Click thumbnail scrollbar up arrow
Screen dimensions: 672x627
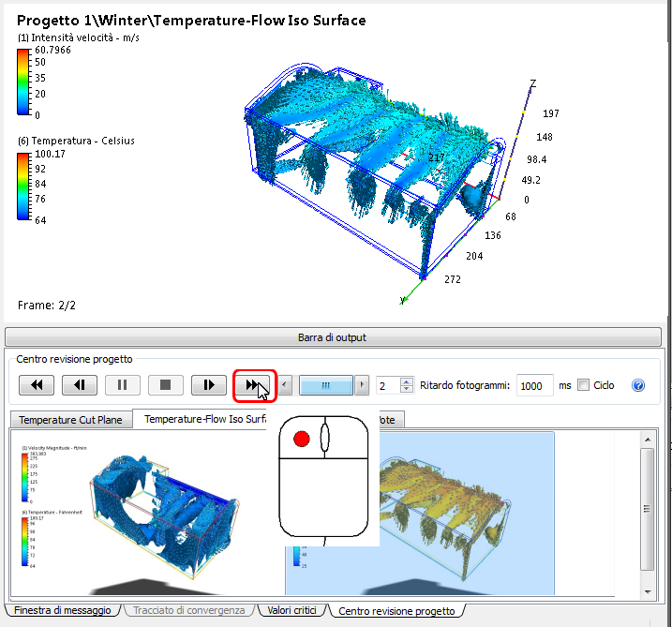pos(648,440)
